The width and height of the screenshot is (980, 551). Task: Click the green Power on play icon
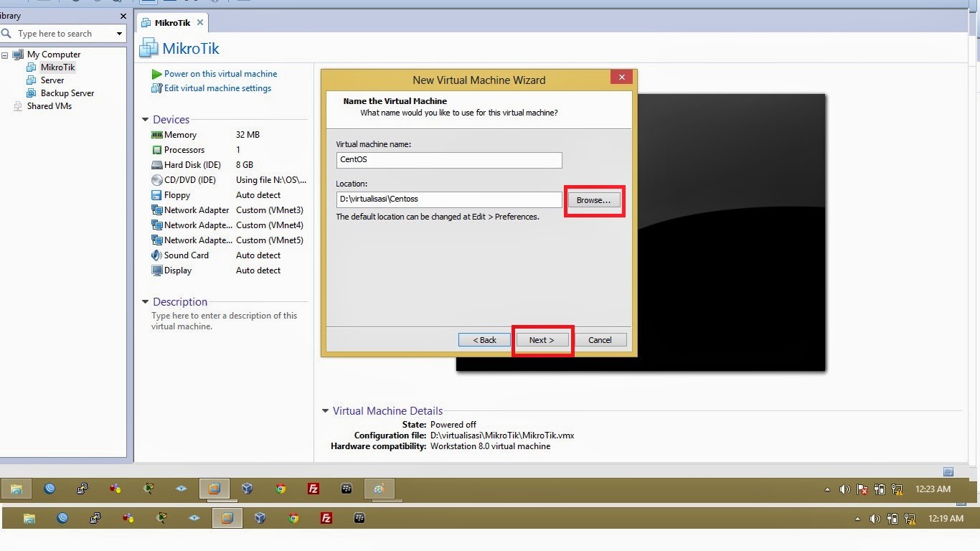point(157,74)
